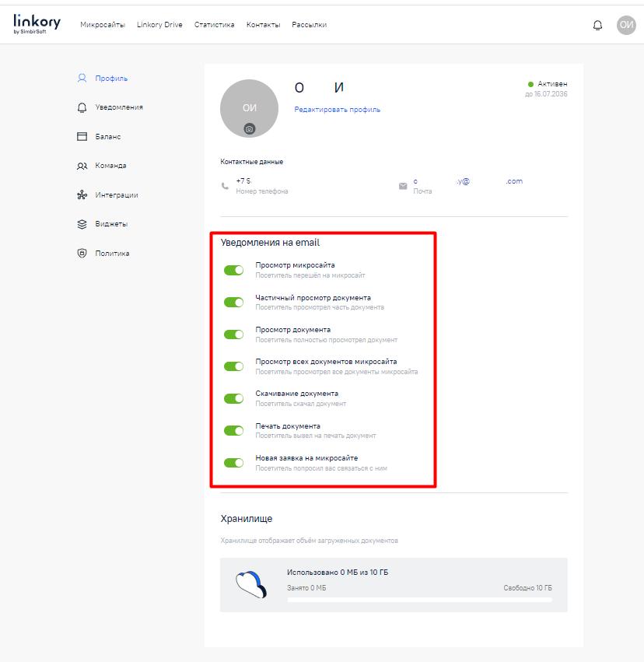Switch off Частичный просмотр документа toggle

pyautogui.click(x=233, y=302)
